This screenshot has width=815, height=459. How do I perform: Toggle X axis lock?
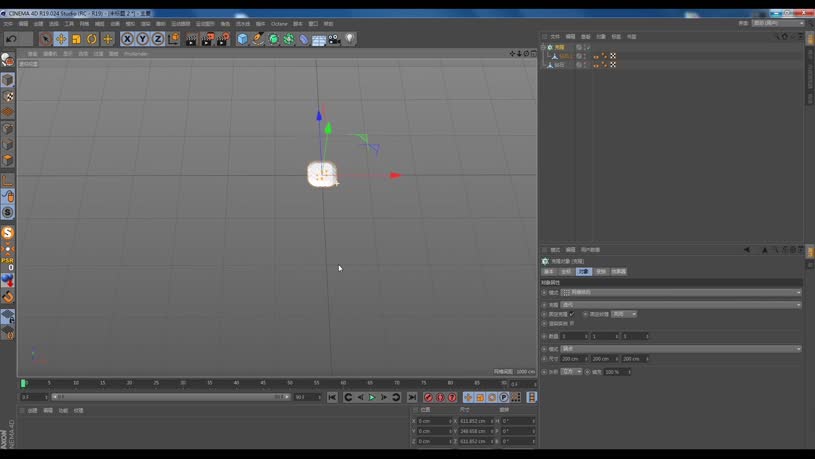click(127, 39)
